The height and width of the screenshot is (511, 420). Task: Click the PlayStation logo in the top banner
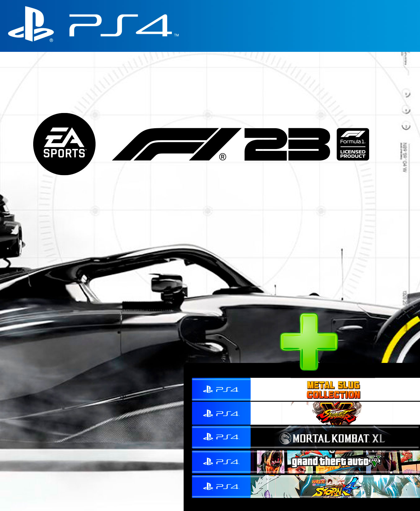31,24
